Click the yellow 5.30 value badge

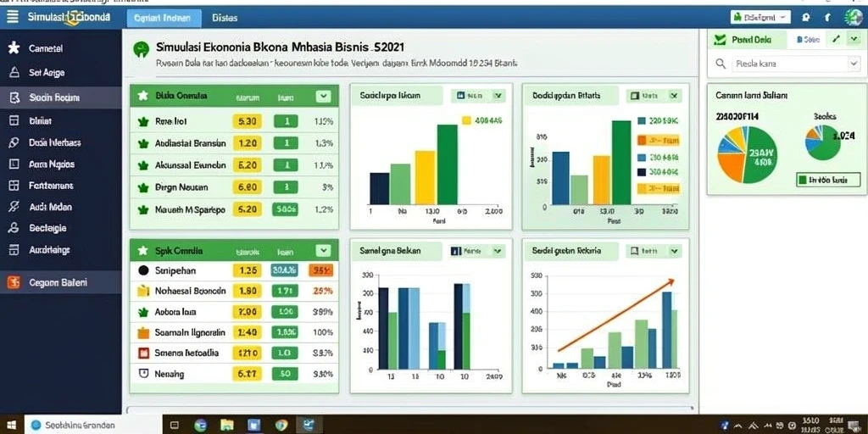(x=247, y=122)
